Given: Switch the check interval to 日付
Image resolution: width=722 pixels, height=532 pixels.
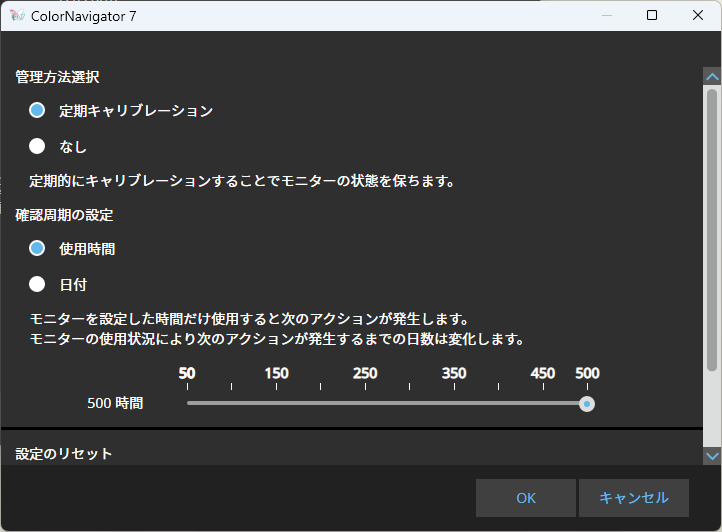Looking at the screenshot, I should (37, 284).
